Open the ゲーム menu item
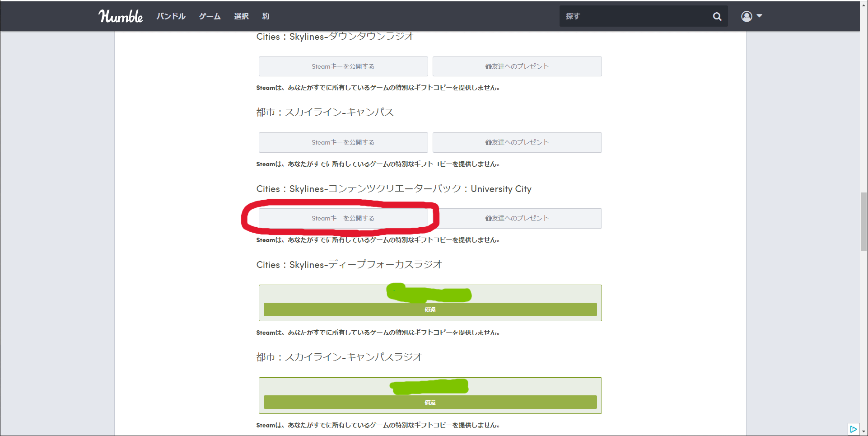Screen dimensions: 868x436 pos(210,16)
